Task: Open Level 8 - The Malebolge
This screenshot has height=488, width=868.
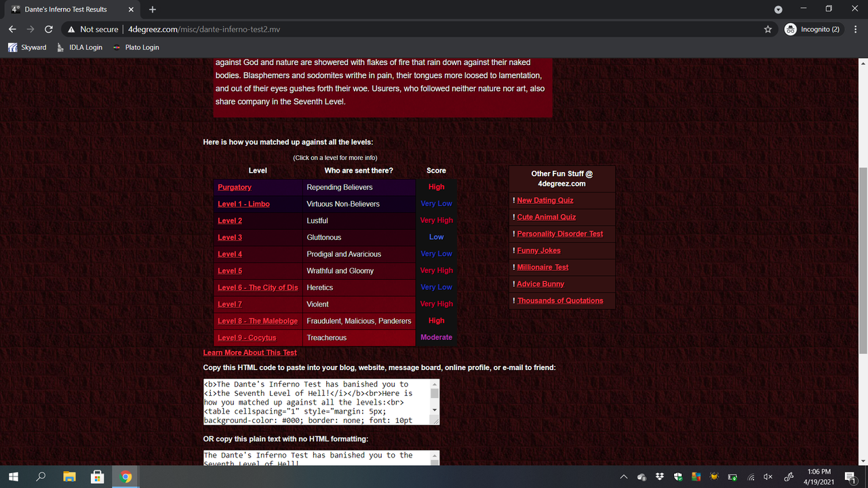Action: point(258,321)
